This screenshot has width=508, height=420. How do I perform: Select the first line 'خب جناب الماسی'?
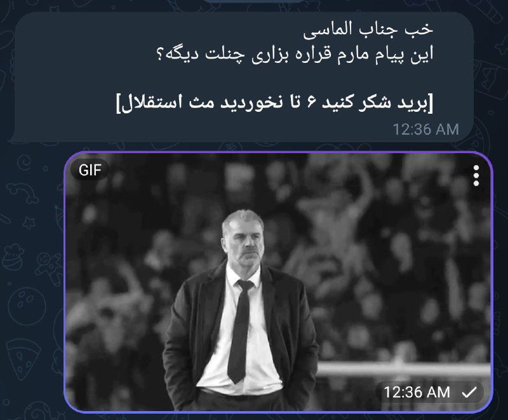(368, 30)
